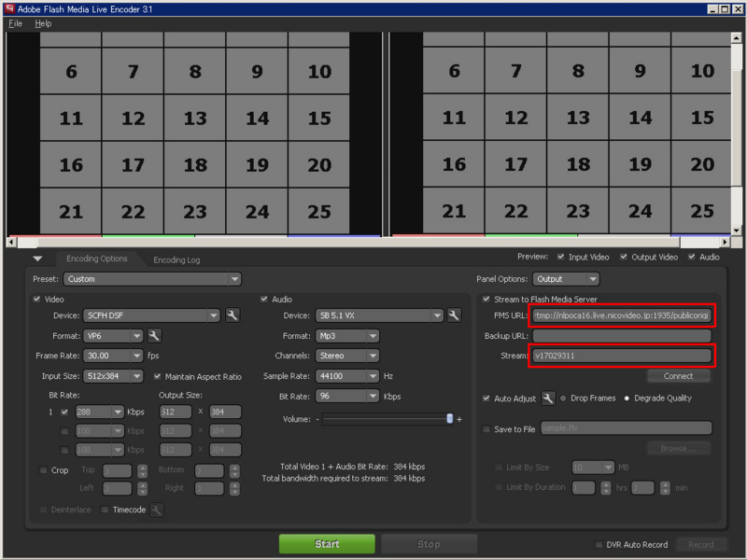
Task: Toggle the first bit rate 288 checkbox
Action: tap(64, 412)
